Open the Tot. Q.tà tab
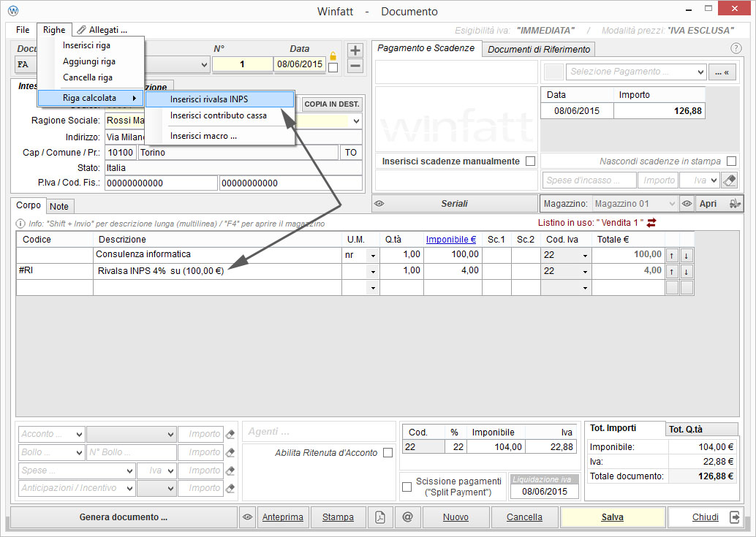 (x=701, y=429)
